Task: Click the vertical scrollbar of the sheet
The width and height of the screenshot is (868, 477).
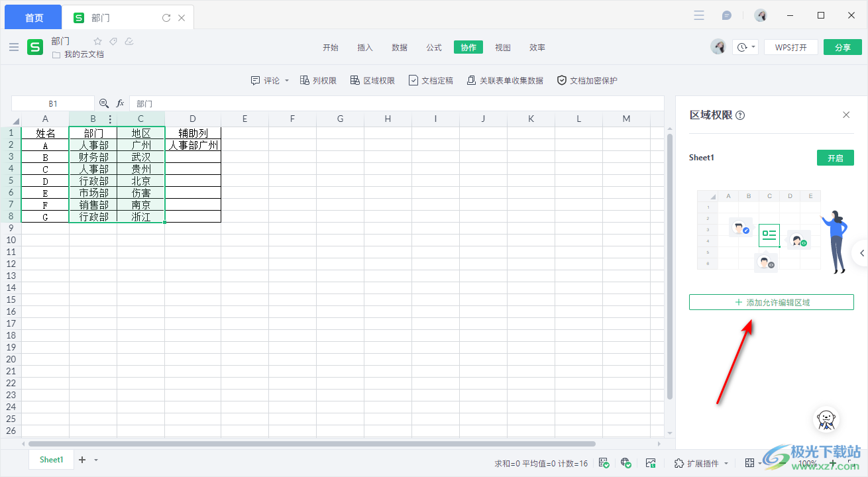Action: coord(669,266)
